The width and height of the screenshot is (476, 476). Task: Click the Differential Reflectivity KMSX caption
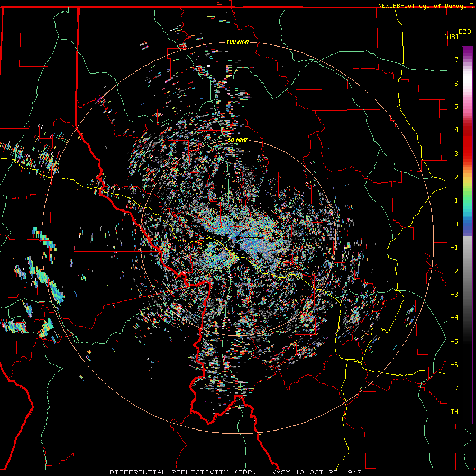coord(238,472)
